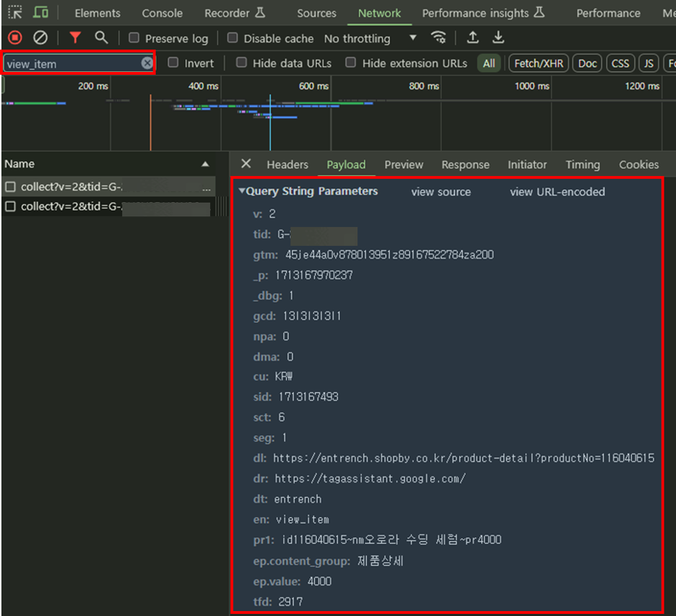Click the blue timeline marker line
This screenshot has height=616, width=676.
270,122
